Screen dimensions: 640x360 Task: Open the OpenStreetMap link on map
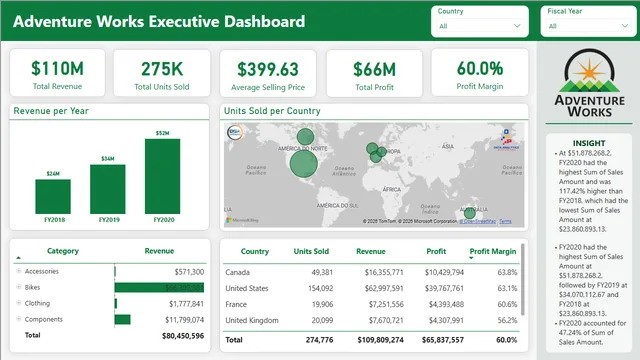(478, 221)
